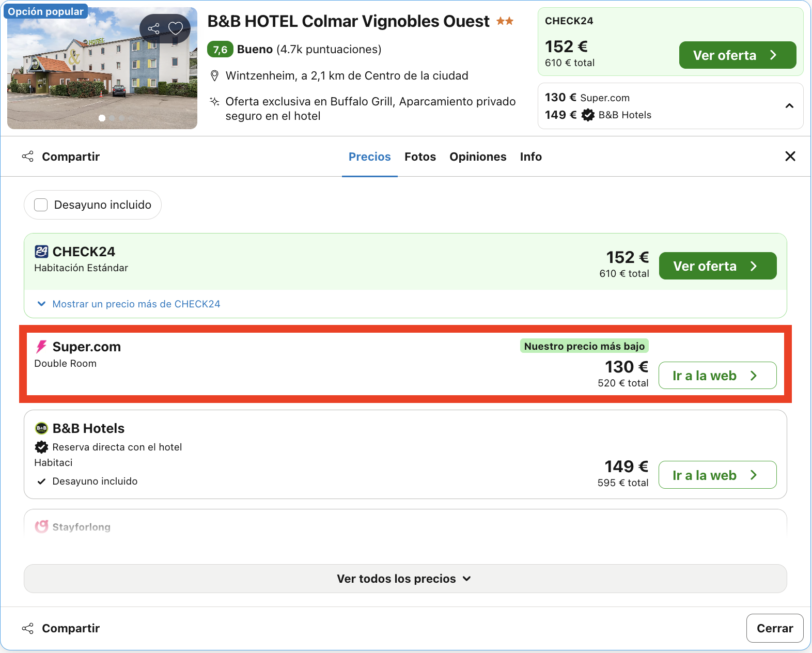Click the Stayforlong logo icon
812x653 pixels.
coord(41,526)
